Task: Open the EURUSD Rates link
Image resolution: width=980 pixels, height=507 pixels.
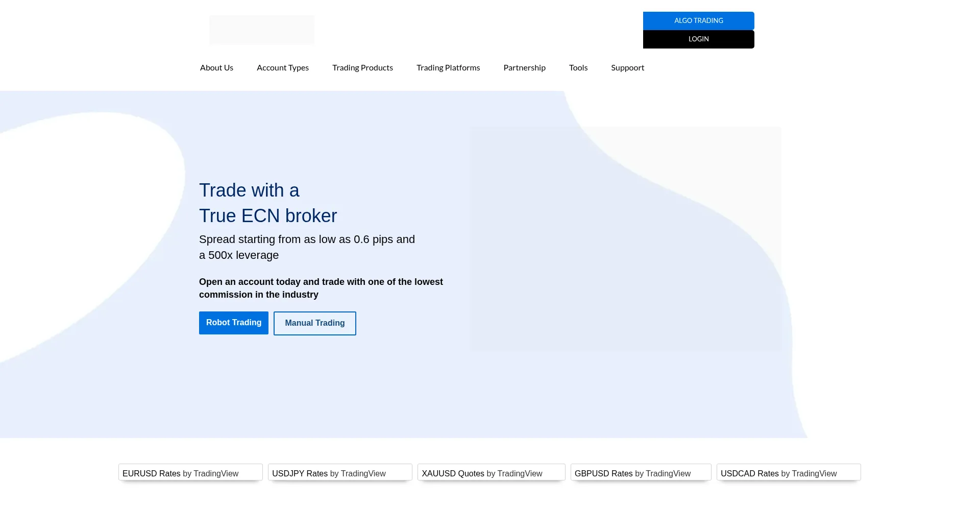Action: pos(151,474)
